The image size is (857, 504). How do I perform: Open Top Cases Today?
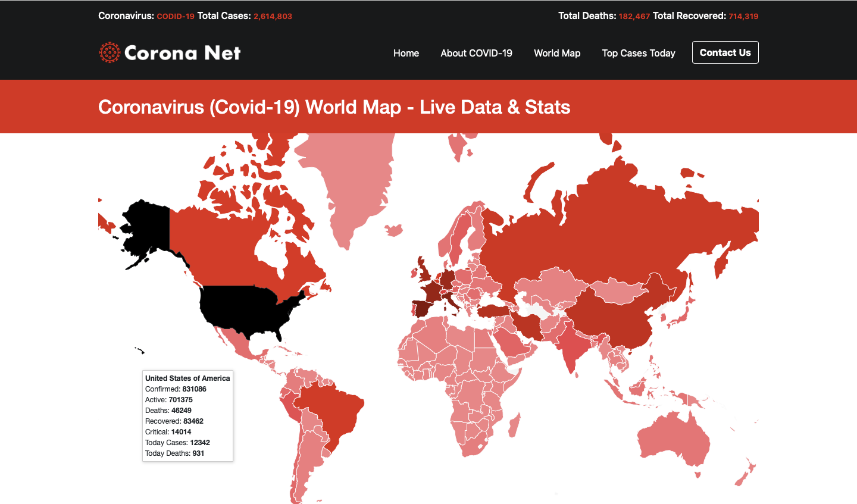639,53
